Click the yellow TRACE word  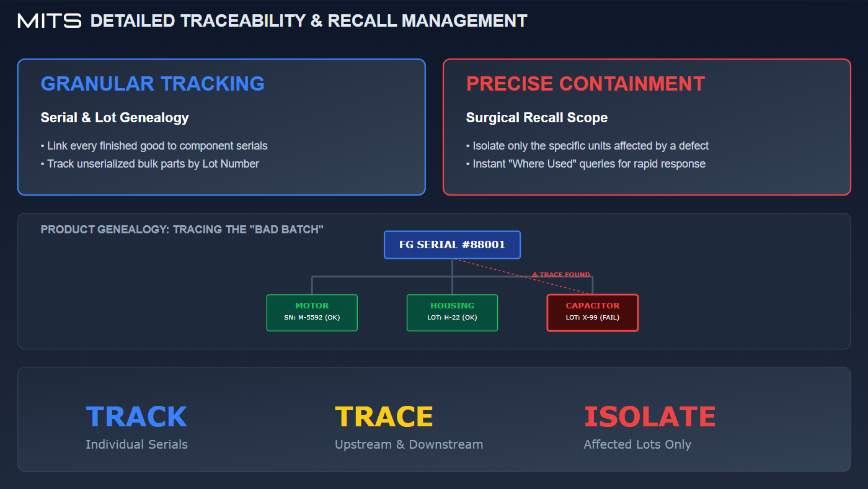(384, 417)
